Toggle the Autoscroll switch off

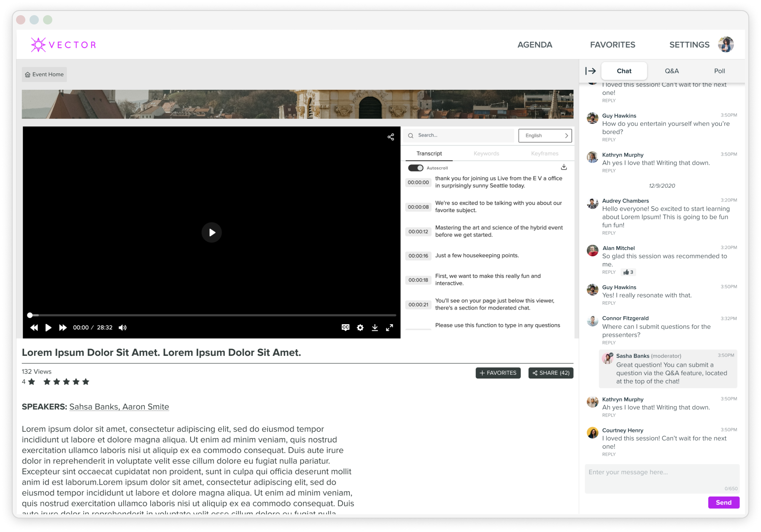click(x=416, y=168)
